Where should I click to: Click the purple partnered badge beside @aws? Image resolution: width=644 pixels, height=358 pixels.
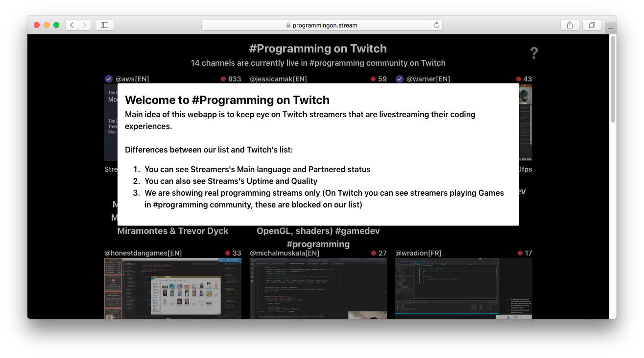point(109,78)
